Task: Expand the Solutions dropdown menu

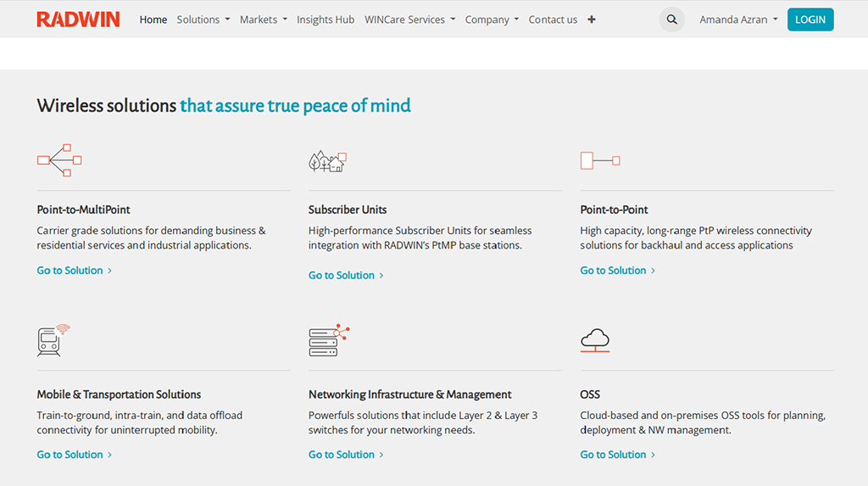Action: pos(203,20)
